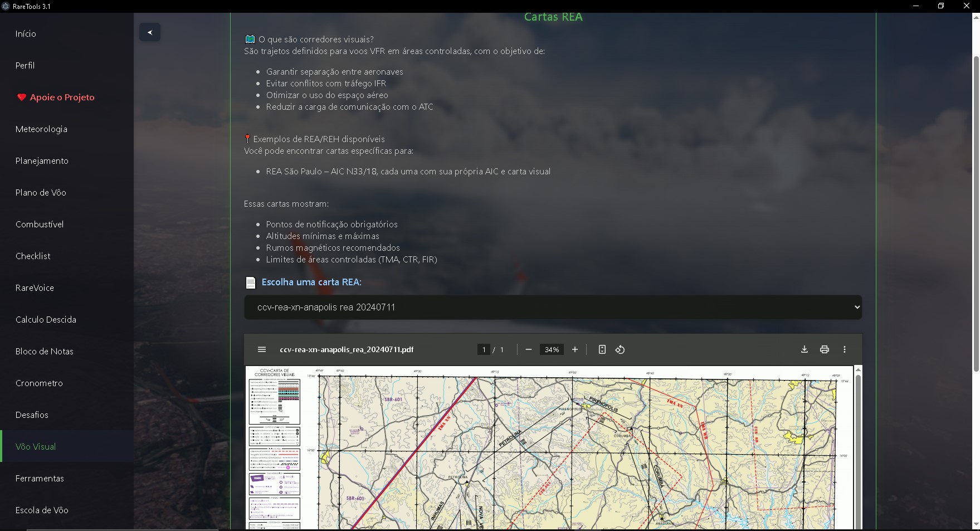Rotate the PDF chart counterclockwise

pos(620,349)
